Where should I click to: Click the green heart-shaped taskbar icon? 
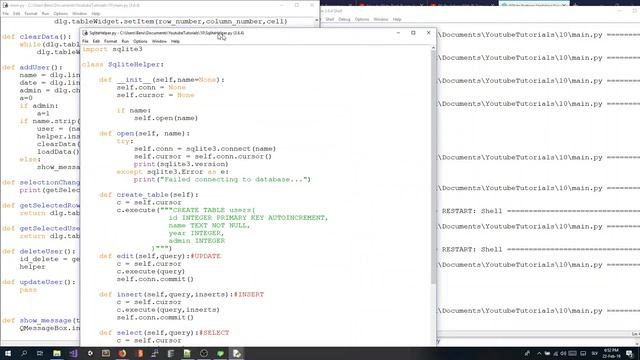220,353
